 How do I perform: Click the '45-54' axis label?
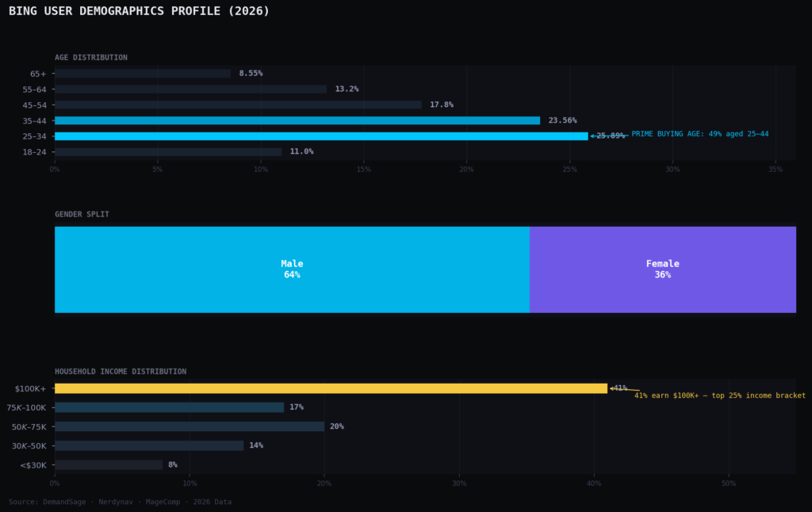(x=35, y=105)
